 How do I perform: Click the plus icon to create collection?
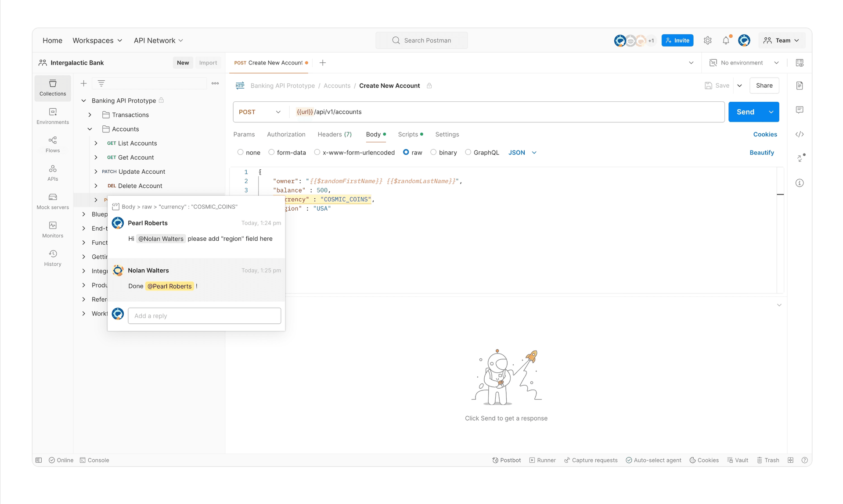pyautogui.click(x=83, y=83)
